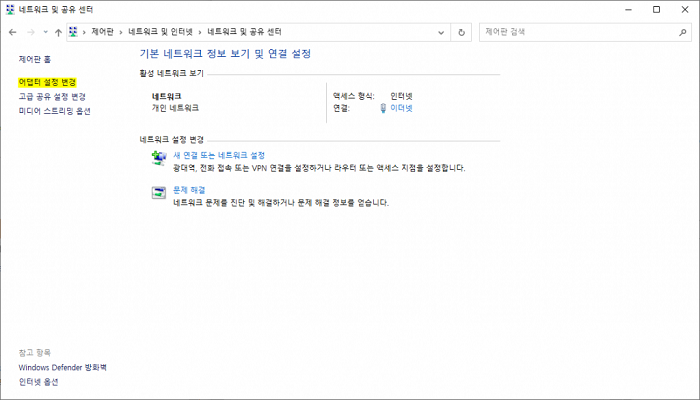This screenshot has height=400, width=700.
Task: Open the recent locations dropdown arrow
Action: tap(44, 32)
